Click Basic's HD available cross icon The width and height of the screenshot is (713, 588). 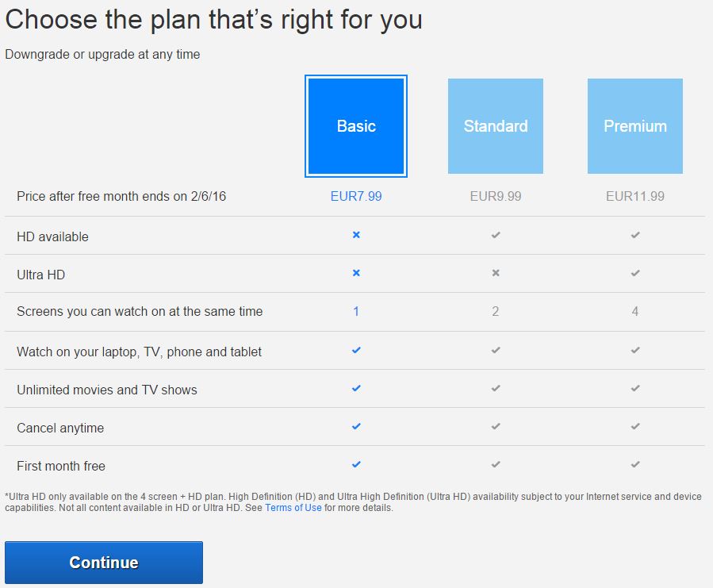[x=356, y=235]
